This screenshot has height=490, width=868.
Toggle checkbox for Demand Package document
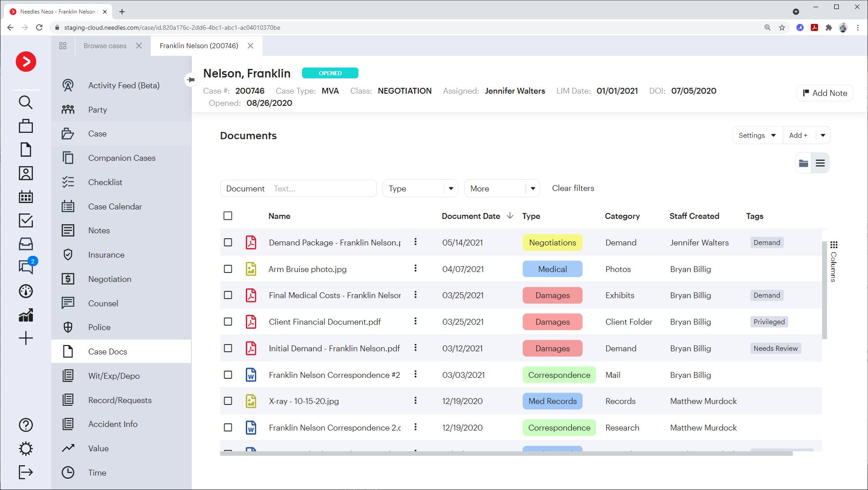(x=228, y=243)
